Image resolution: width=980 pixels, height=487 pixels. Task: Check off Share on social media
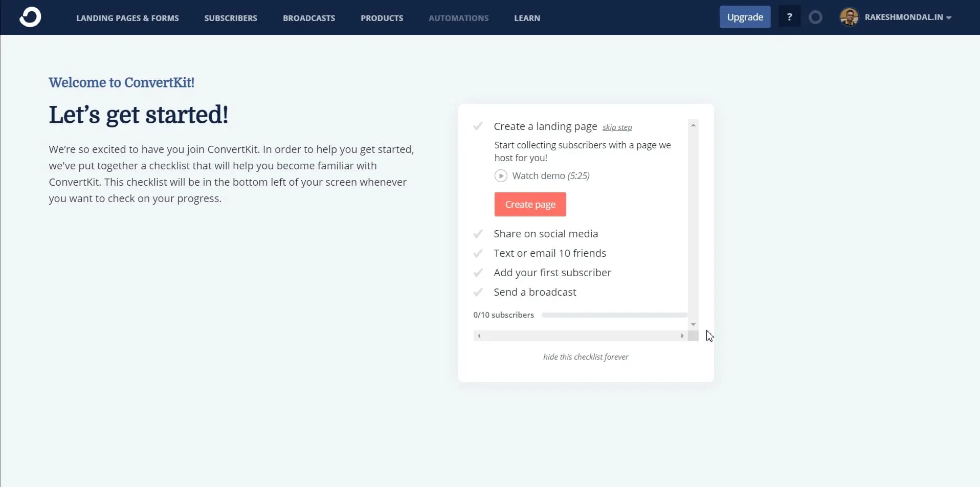click(x=478, y=234)
